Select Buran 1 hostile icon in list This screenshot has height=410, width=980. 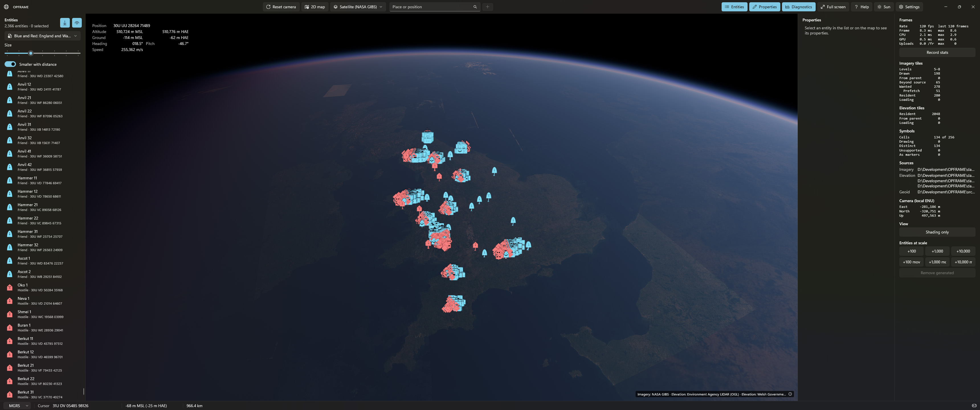point(9,327)
